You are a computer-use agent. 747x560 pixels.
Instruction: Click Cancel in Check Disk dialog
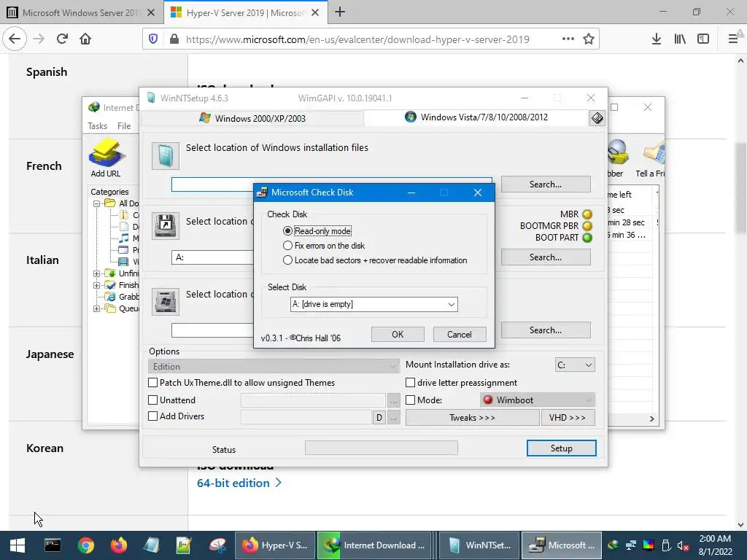click(x=460, y=334)
